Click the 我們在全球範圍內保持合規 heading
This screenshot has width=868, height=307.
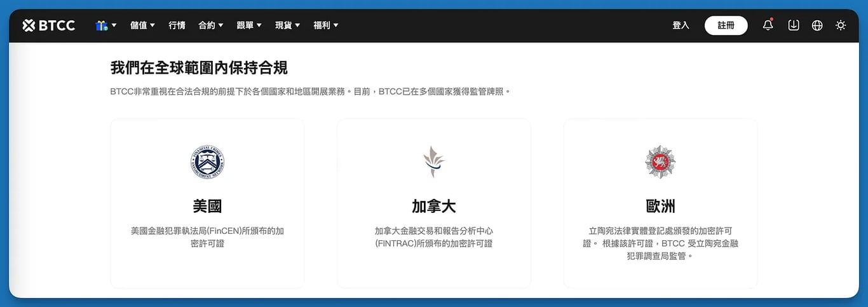[x=199, y=67]
